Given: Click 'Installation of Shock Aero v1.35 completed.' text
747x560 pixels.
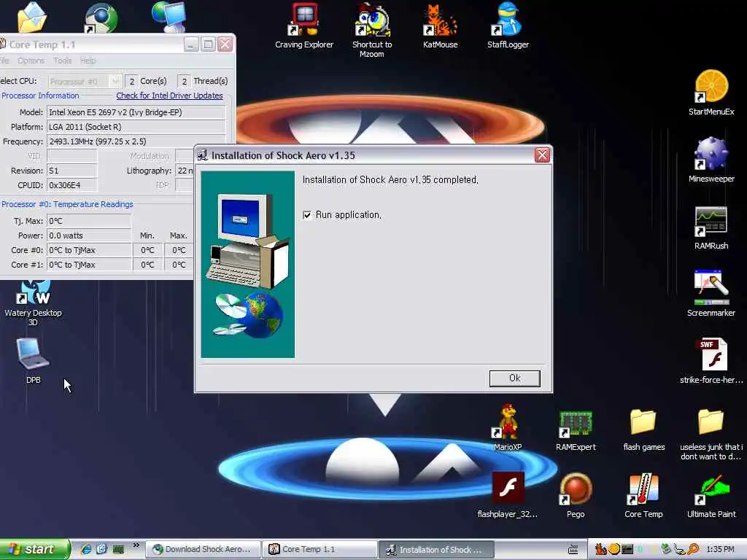Looking at the screenshot, I should [x=390, y=179].
